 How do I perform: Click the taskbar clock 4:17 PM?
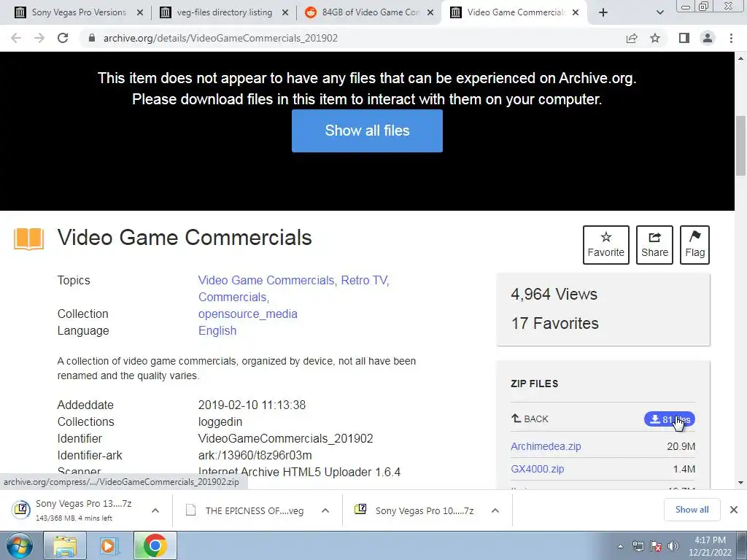pos(710,546)
